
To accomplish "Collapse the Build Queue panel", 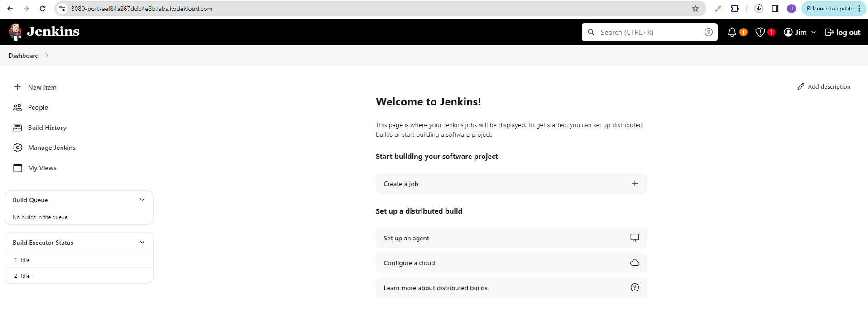I will (x=142, y=200).
